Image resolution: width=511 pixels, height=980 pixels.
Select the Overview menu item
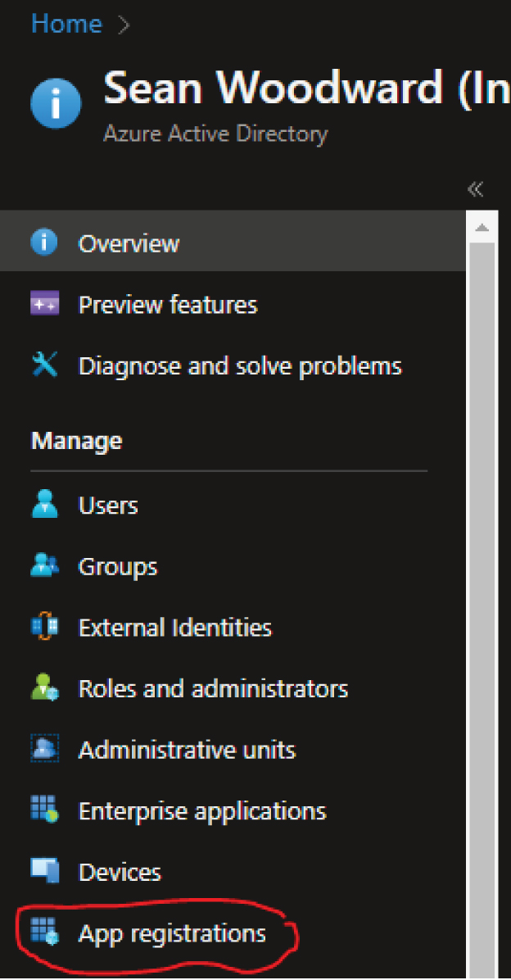[233, 243]
